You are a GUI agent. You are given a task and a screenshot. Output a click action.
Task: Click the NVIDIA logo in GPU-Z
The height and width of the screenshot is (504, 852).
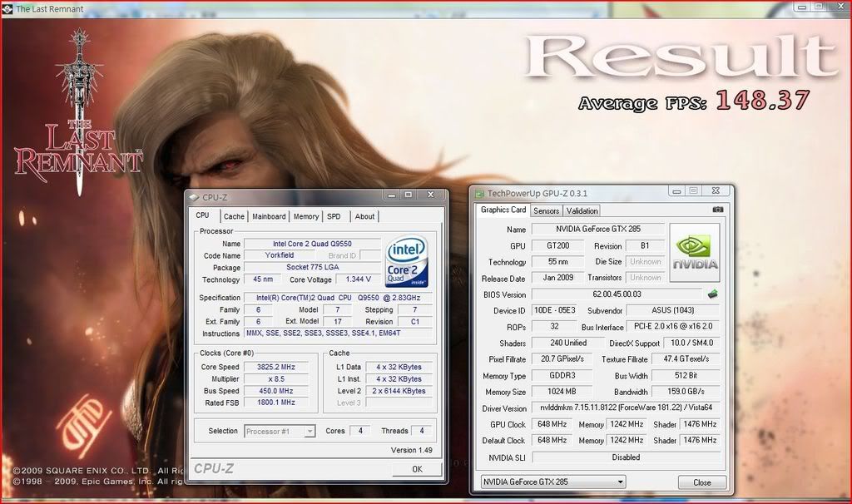click(x=695, y=252)
